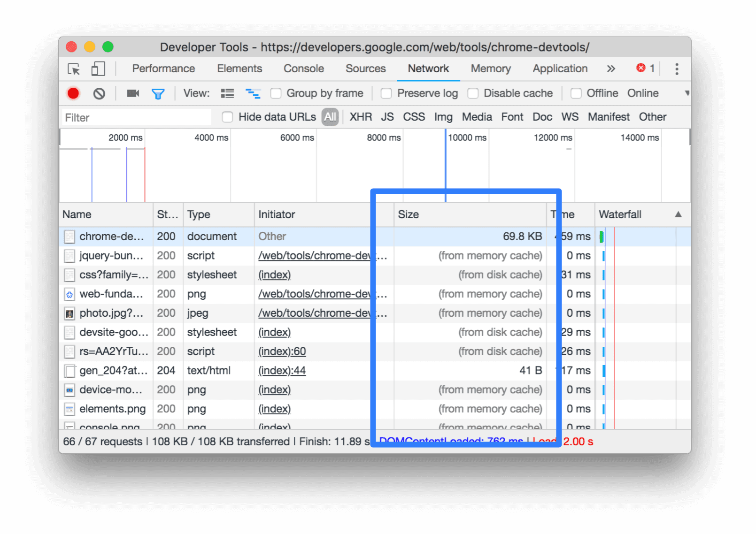Open the Application tab
Viewport: 756px width, 534px height.
click(x=560, y=69)
